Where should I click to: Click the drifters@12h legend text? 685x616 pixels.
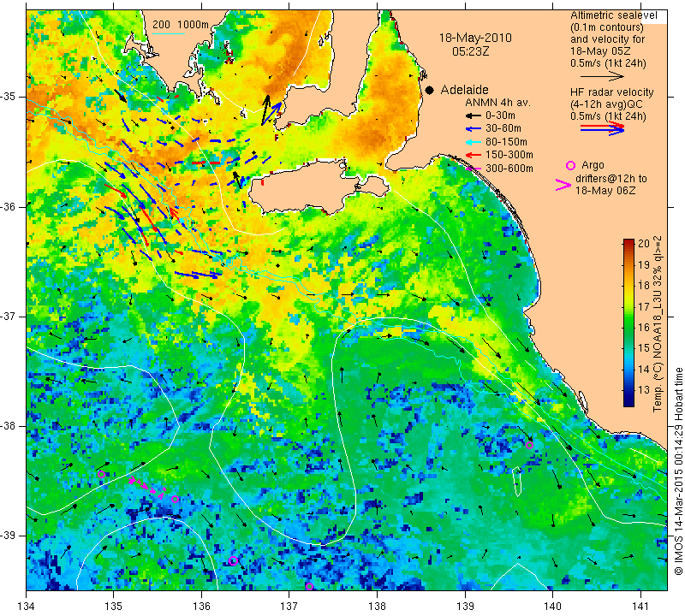point(611,185)
